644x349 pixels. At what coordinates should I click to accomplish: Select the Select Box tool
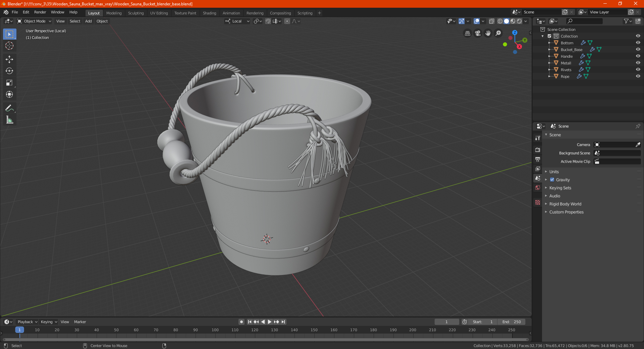9,34
